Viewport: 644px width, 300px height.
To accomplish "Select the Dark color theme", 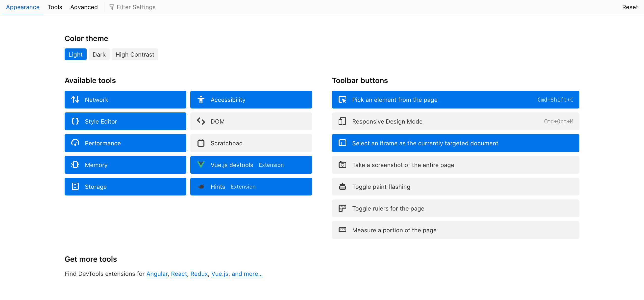I will tap(99, 54).
